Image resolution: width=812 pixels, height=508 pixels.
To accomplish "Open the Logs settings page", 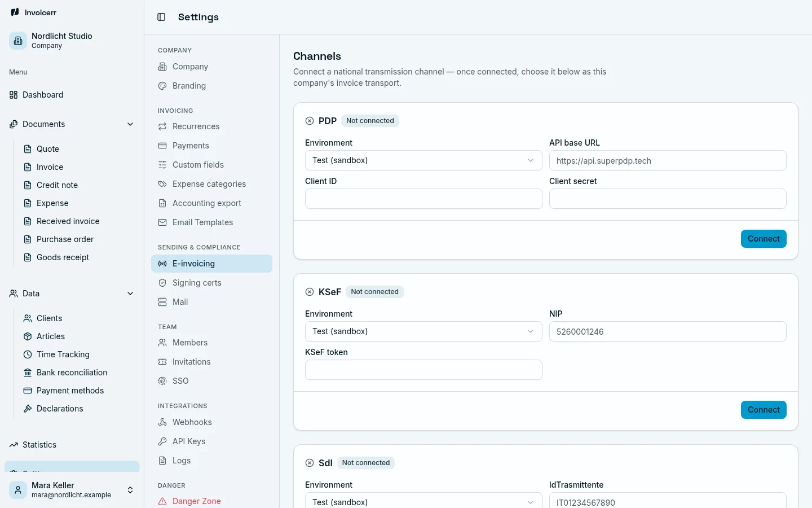I will tap(211, 461).
